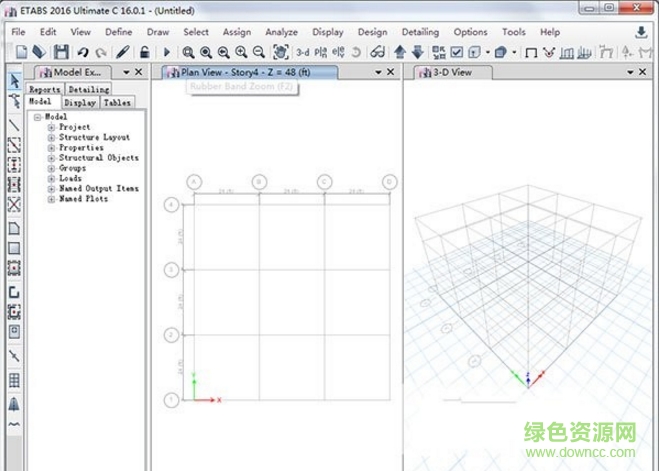Open the Analyze menu

(281, 32)
